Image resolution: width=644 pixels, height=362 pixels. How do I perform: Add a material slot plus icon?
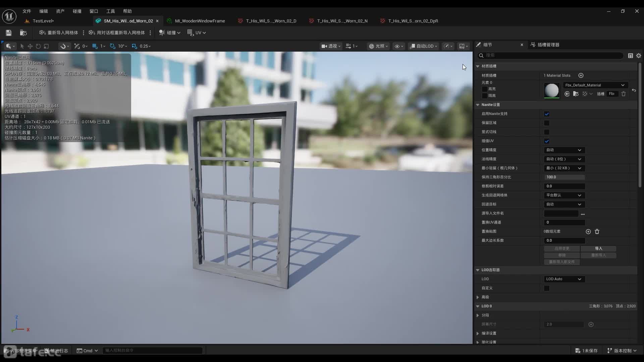[581, 75]
